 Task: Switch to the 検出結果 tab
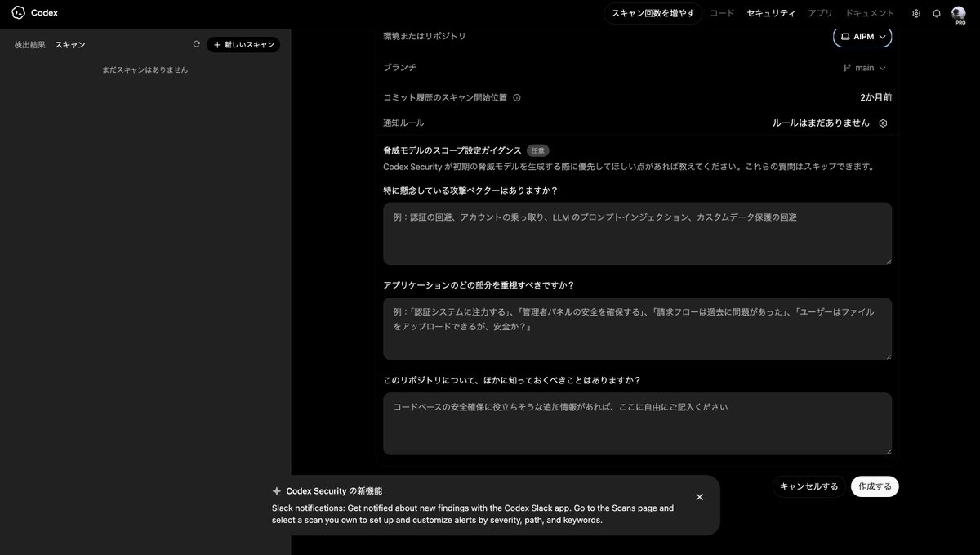(30, 45)
